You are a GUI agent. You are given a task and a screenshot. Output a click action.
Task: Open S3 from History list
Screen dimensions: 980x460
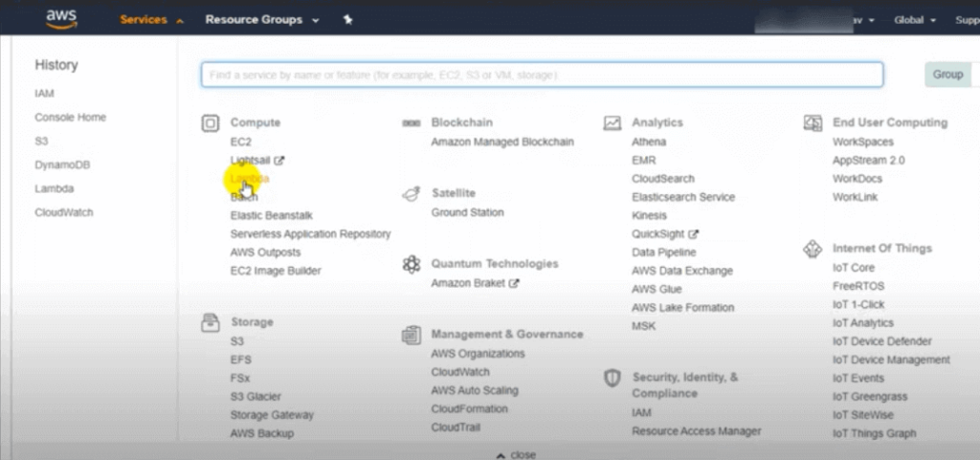pyautogui.click(x=41, y=142)
